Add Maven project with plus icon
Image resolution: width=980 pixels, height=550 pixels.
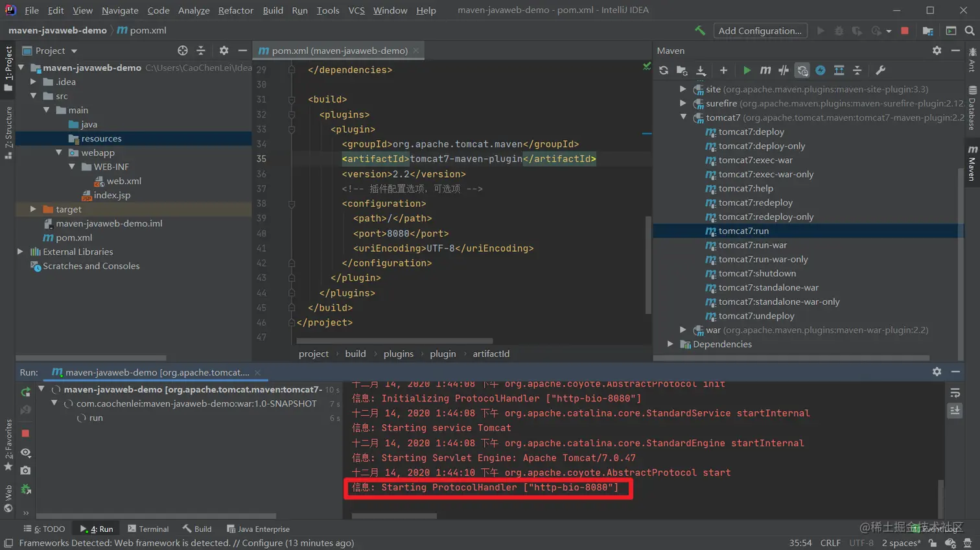723,70
